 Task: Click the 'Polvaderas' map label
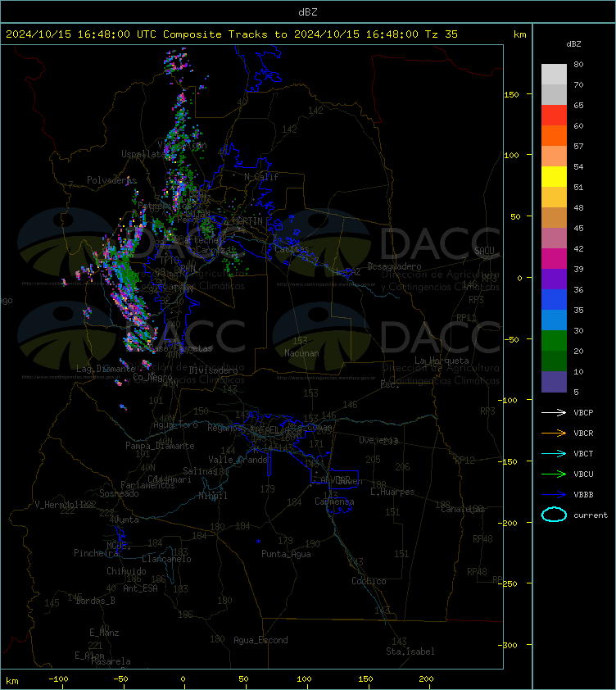point(111,180)
